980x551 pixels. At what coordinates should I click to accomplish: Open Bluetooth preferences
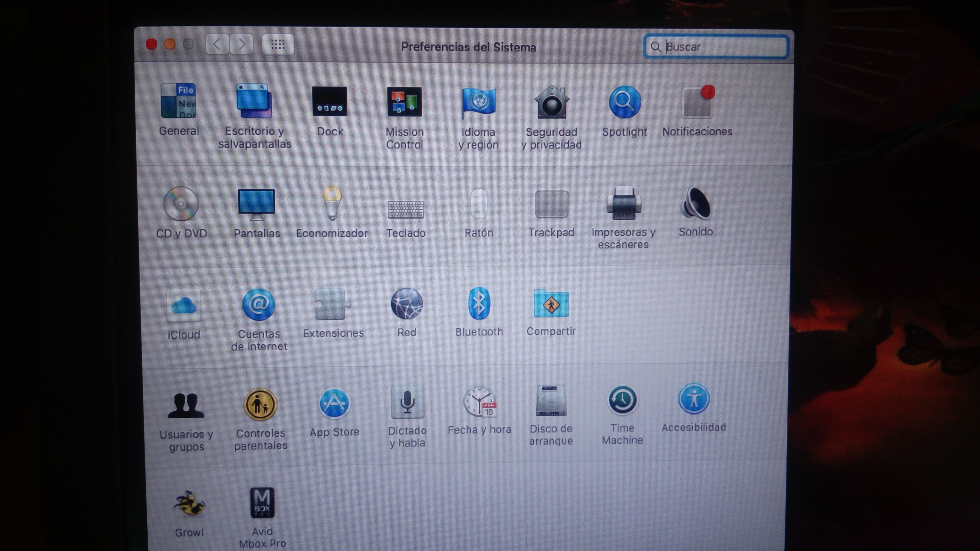[479, 304]
